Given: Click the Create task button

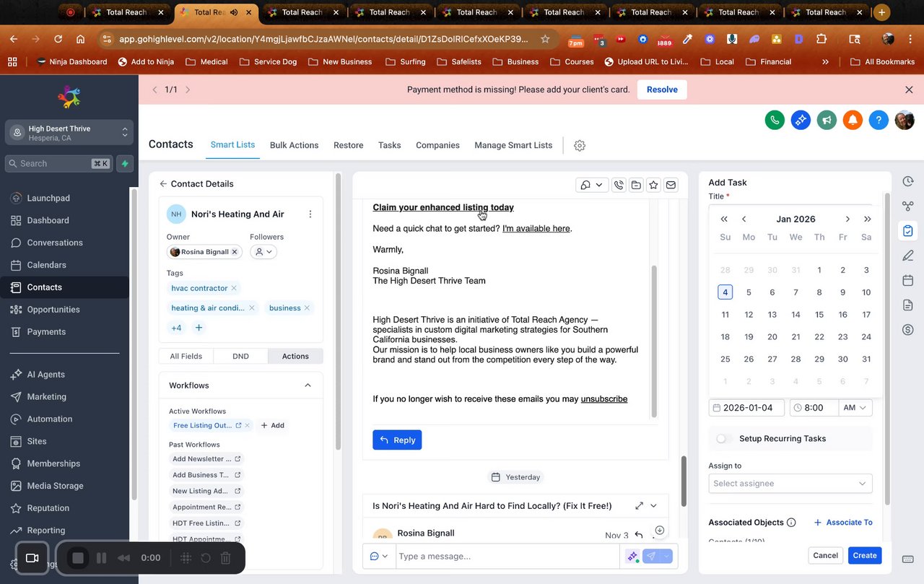Looking at the screenshot, I should click(x=865, y=556).
